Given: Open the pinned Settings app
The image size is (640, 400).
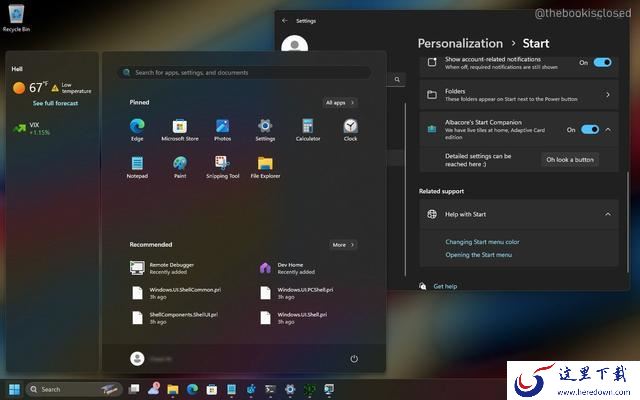Looking at the screenshot, I should click(x=265, y=130).
